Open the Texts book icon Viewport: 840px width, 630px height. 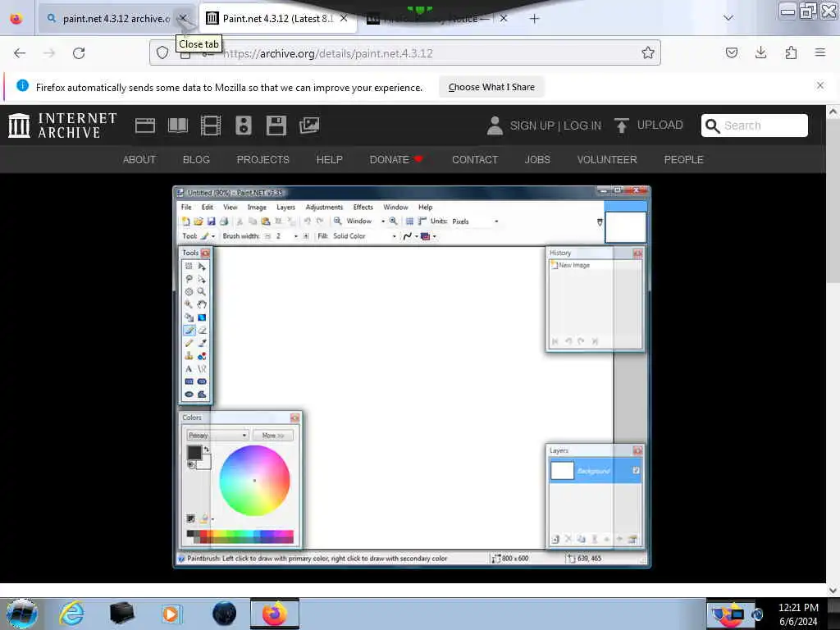tap(178, 126)
